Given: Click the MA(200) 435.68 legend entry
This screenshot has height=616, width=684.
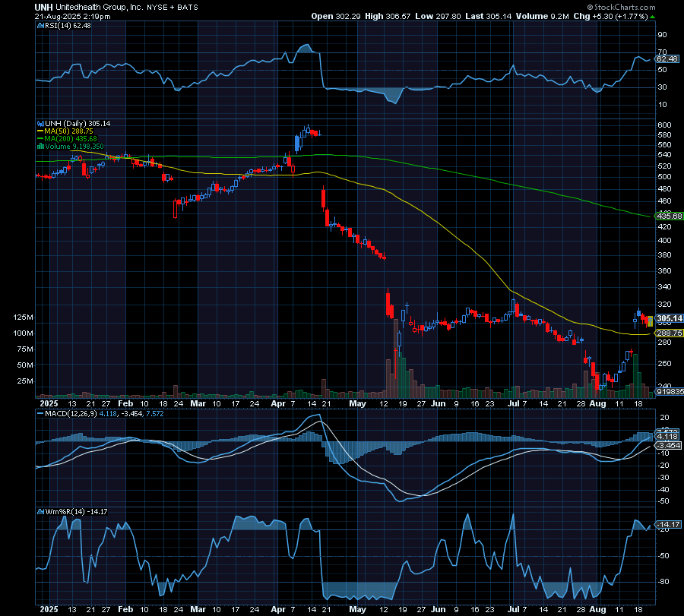Looking at the screenshot, I should [71, 139].
